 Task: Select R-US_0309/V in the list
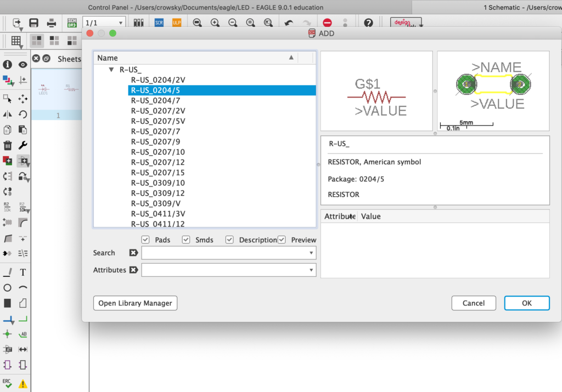[155, 203]
